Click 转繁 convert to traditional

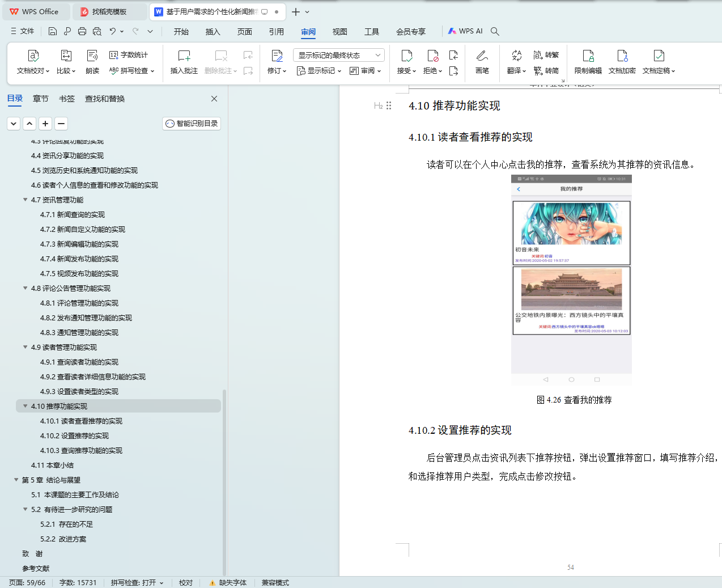click(546, 55)
